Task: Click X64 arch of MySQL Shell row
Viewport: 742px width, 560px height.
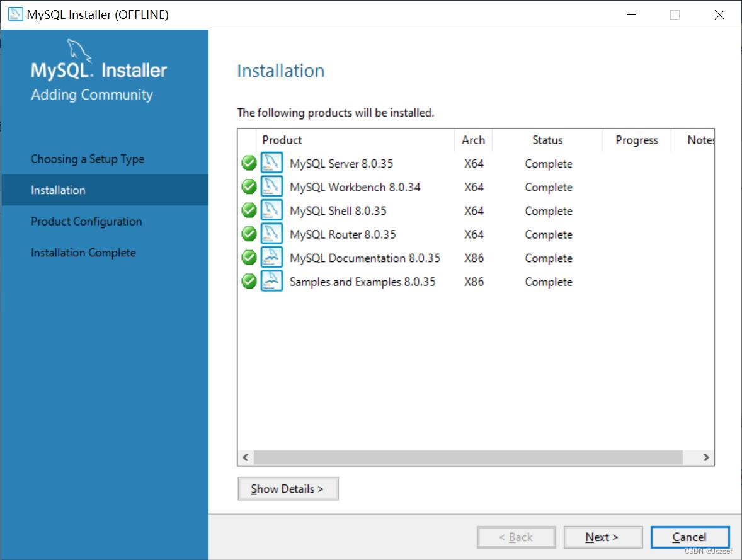Action: point(474,210)
